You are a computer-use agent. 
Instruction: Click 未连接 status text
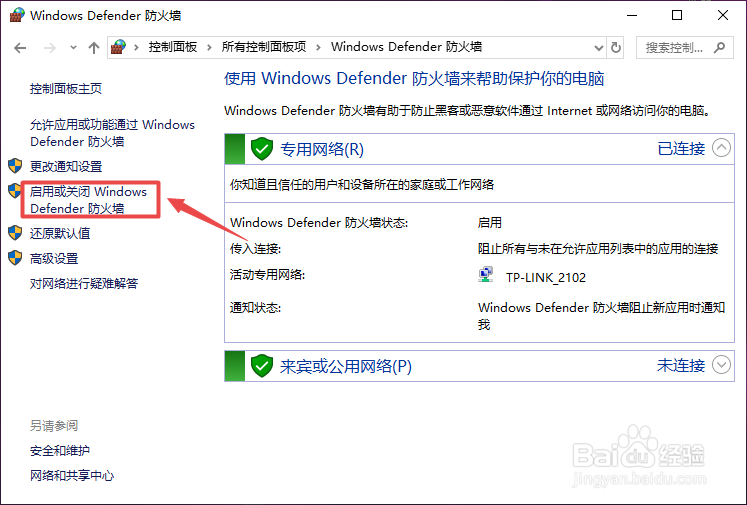(x=681, y=365)
